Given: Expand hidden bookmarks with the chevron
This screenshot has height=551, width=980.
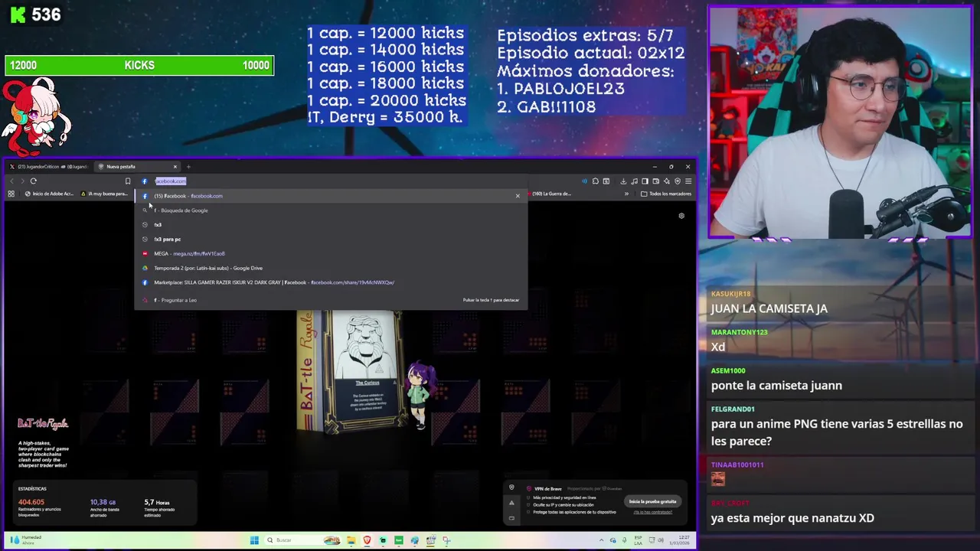Looking at the screenshot, I should (x=626, y=194).
